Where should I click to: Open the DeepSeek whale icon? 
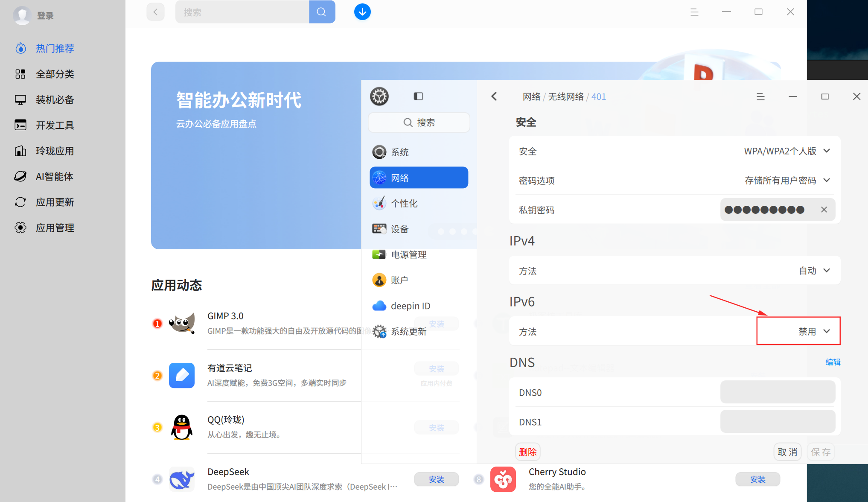tap(182, 479)
